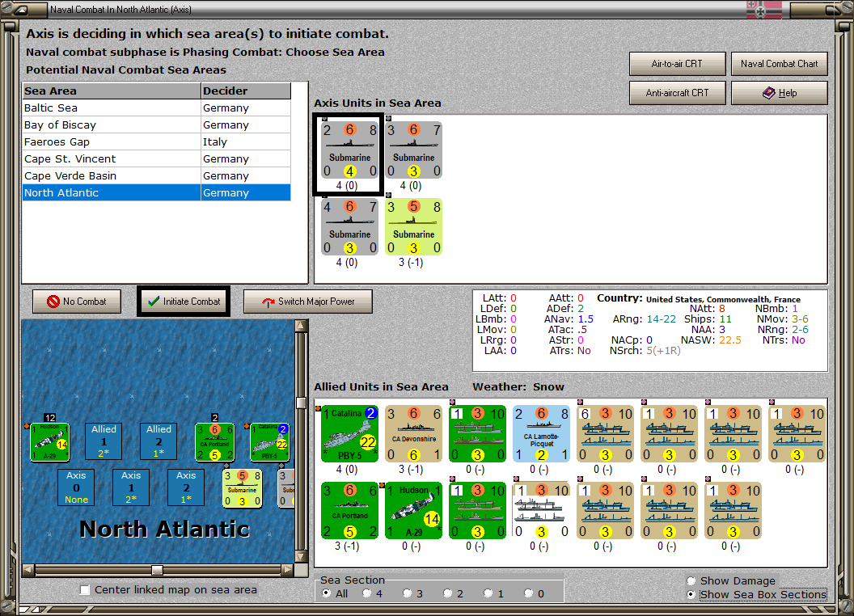
Task: Select the Axis 0 None sea box on map
Action: [76, 487]
